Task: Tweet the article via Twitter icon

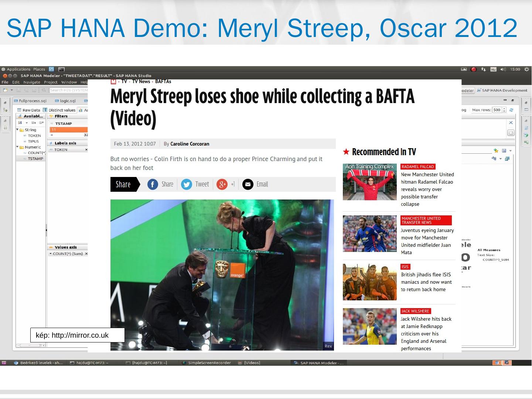Action: pyautogui.click(x=187, y=184)
